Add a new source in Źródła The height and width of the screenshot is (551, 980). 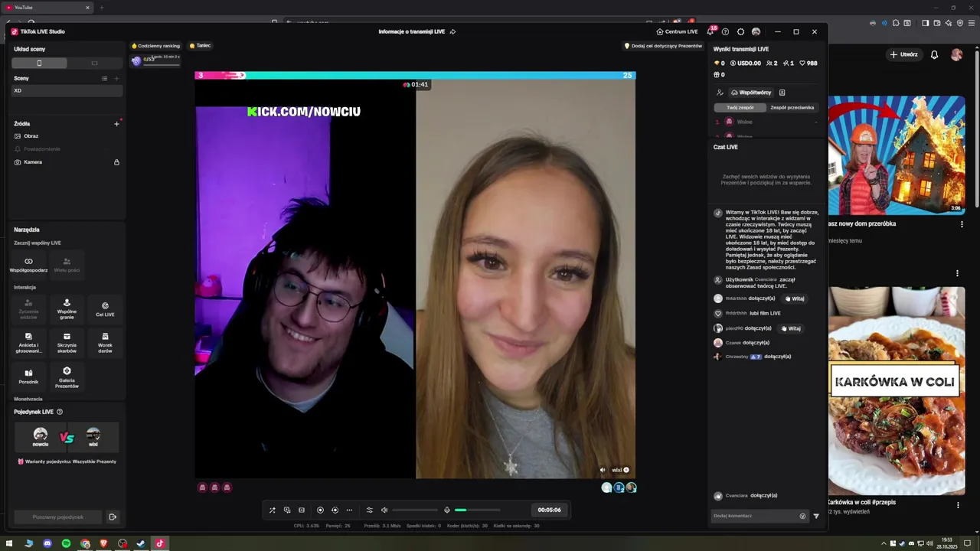(116, 123)
